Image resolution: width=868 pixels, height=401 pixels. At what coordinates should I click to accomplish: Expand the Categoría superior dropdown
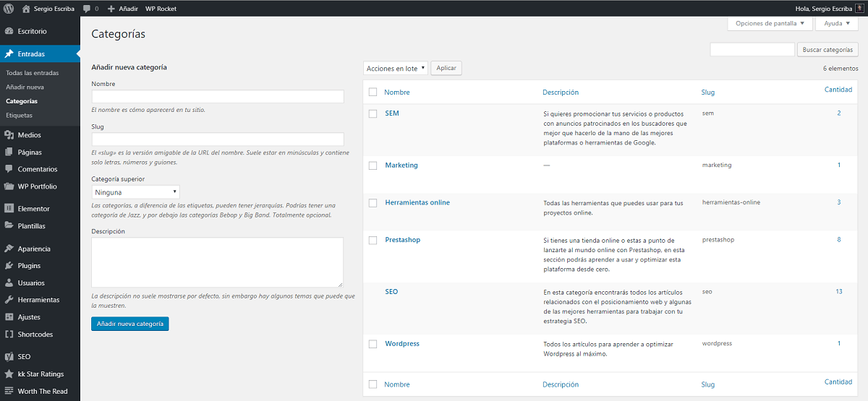pyautogui.click(x=135, y=192)
